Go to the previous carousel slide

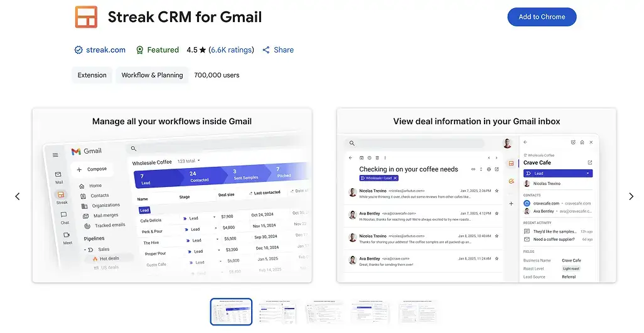point(17,196)
